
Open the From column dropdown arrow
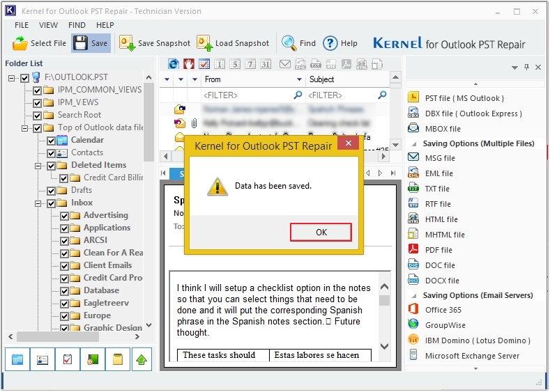299,79
